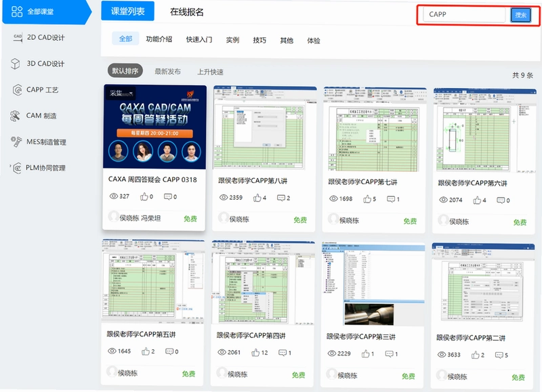The image size is (542, 392).
Task: Select the 快速入门 filter tab
Action: [199, 40]
